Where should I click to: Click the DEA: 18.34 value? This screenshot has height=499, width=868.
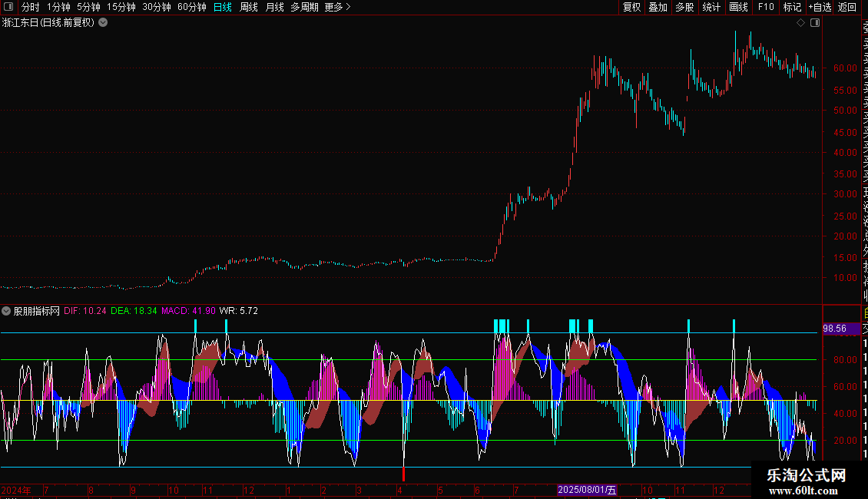(134, 311)
